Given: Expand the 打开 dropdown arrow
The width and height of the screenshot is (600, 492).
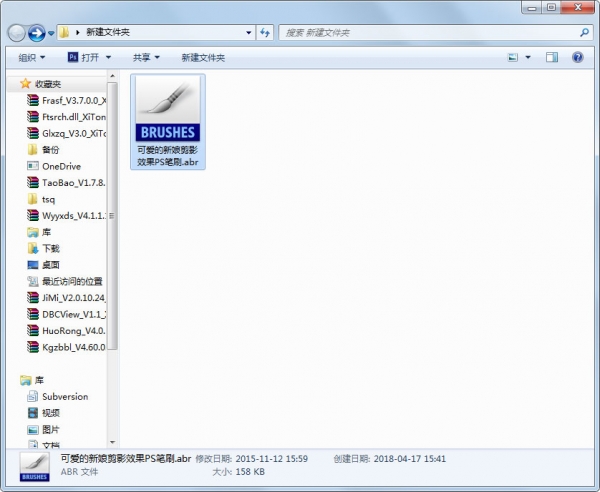Looking at the screenshot, I should (x=108, y=57).
